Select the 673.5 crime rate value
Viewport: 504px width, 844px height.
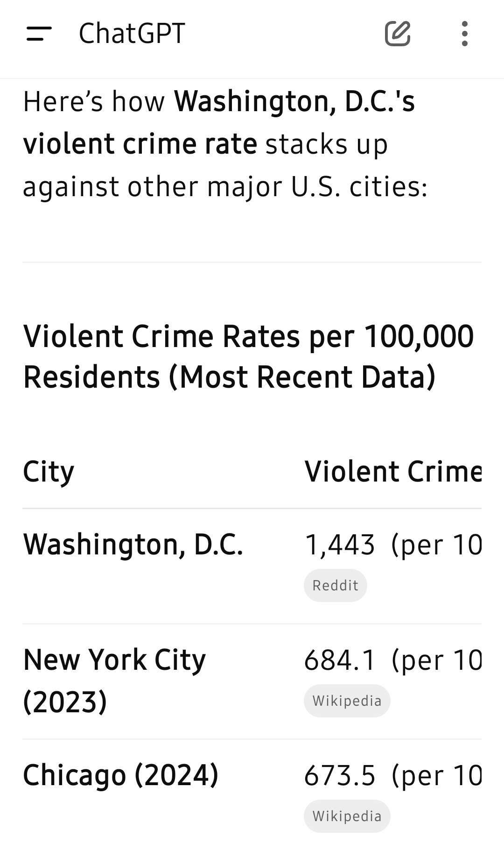click(x=340, y=776)
